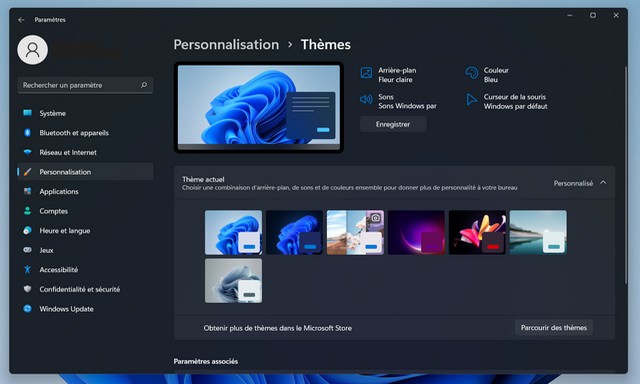640x384 pixels.
Task: Open the Windows Update text label
Action: [67, 309]
